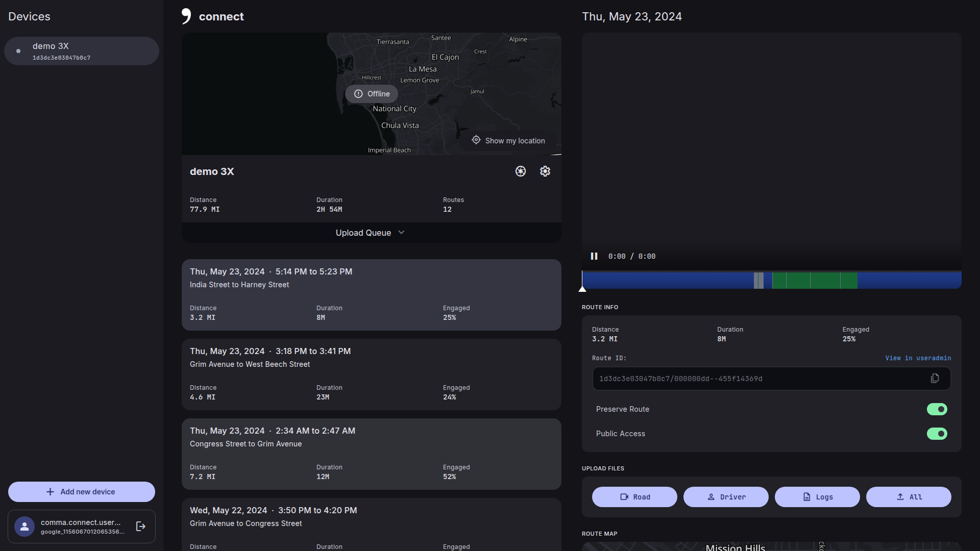Click Add new device button

82,492
